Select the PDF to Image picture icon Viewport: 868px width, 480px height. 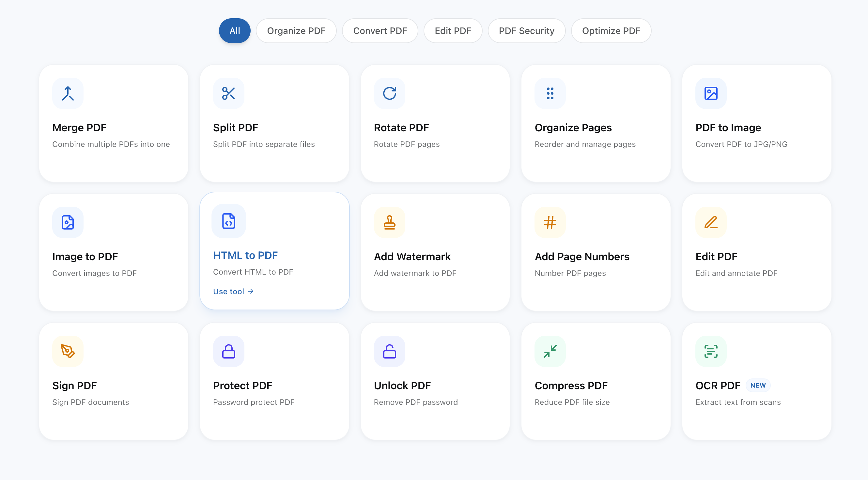point(711,93)
